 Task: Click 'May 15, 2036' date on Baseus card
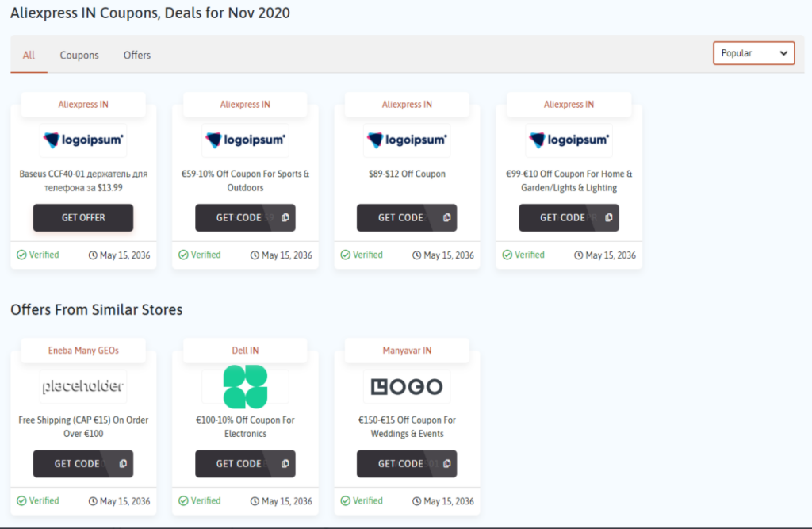(124, 255)
